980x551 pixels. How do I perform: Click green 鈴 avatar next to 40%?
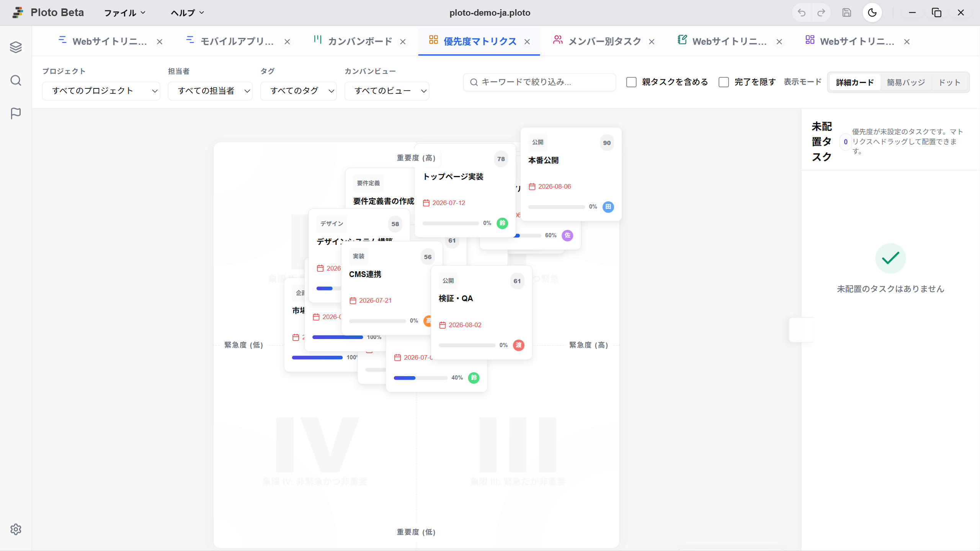(x=474, y=378)
